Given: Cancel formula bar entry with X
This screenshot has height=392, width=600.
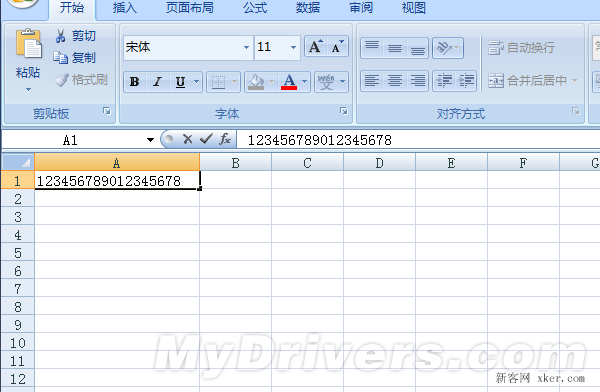Looking at the screenshot, I should point(188,139).
